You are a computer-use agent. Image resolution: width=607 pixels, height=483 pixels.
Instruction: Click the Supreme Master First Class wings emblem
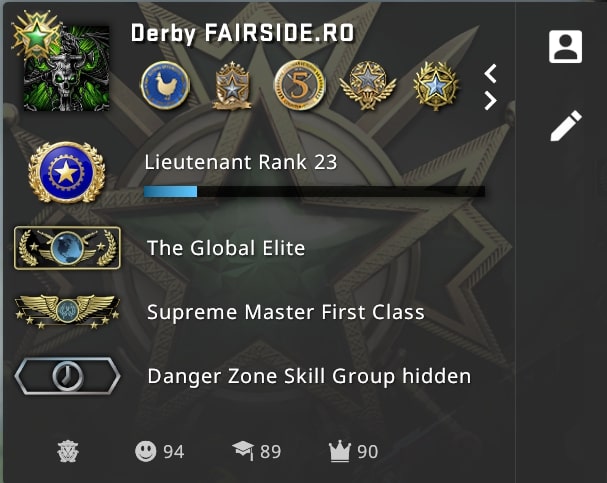pos(67,312)
